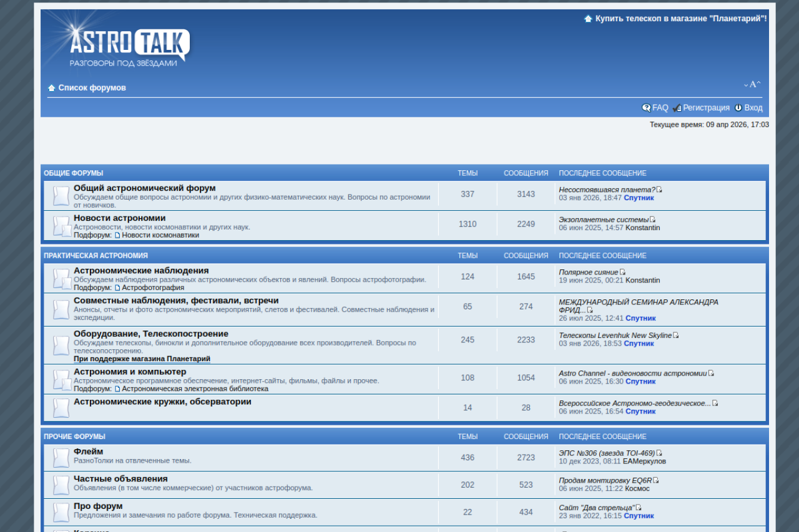This screenshot has width=799, height=532.
Task: Open the Регистрация page
Action: tap(706, 108)
